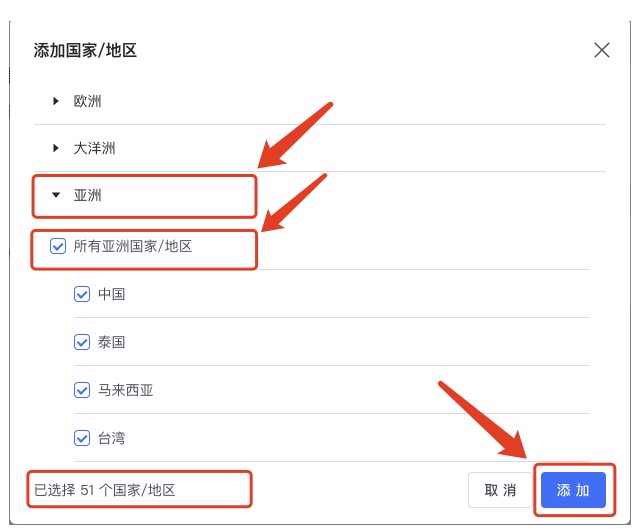This screenshot has height=529, width=635.
Task: Click the 已选择 51 个国家/地区 status text
Action: pyautogui.click(x=104, y=490)
